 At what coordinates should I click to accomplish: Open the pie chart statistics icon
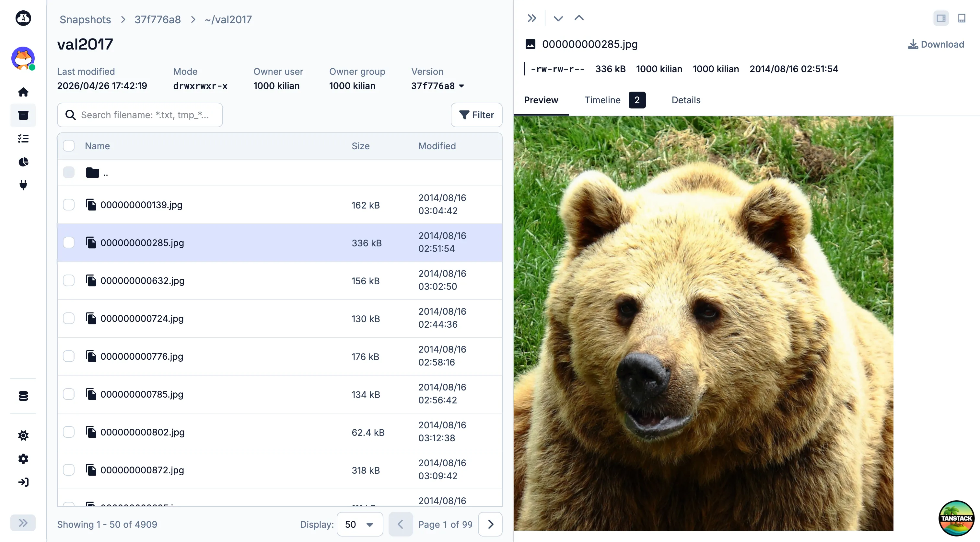click(x=23, y=162)
